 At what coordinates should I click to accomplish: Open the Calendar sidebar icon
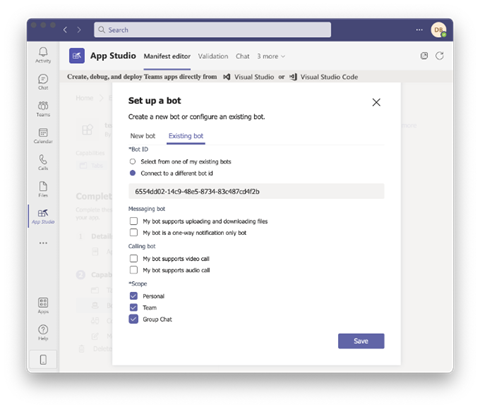[43, 136]
